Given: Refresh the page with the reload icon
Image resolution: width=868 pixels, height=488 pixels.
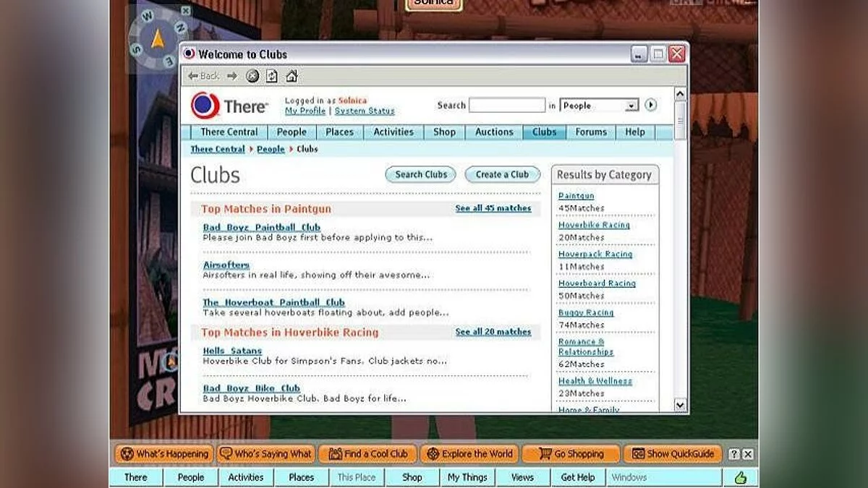Looking at the screenshot, I should (272, 76).
